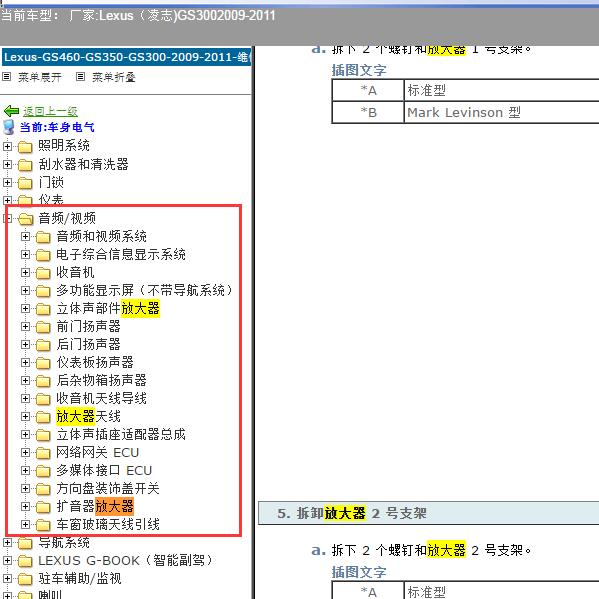Click folder icon for 后杂物箱扬声器
This screenshot has width=599, height=599.
point(43,381)
